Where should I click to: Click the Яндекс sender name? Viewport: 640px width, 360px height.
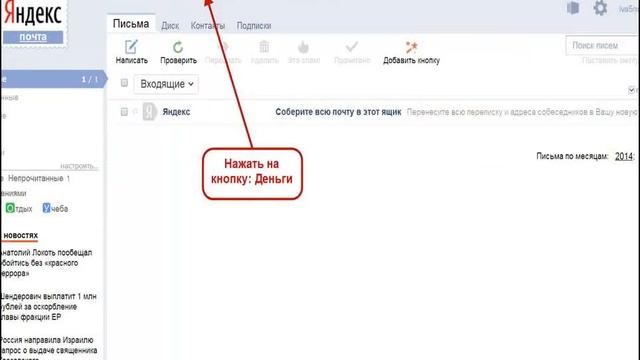point(176,112)
